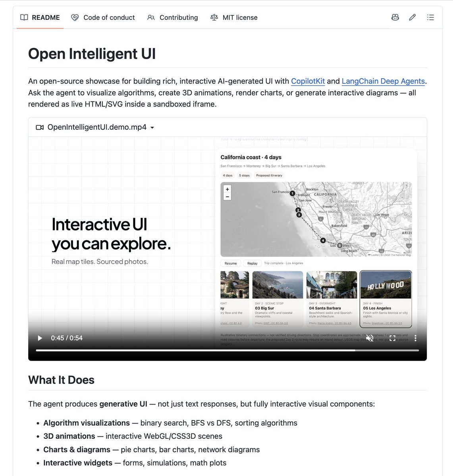This screenshot has width=453, height=476.
Task: Click the Contributing people icon
Action: pos(151,17)
